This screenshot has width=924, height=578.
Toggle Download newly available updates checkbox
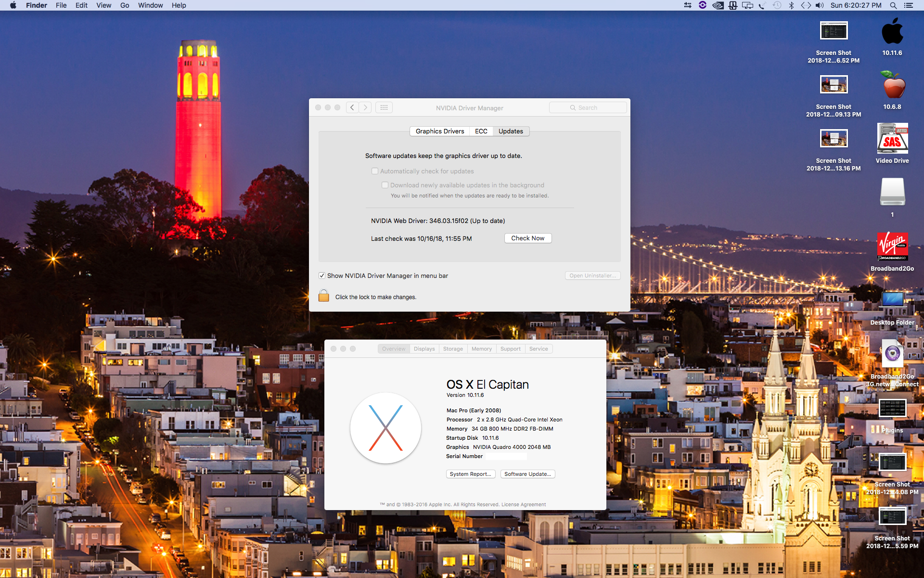(385, 185)
